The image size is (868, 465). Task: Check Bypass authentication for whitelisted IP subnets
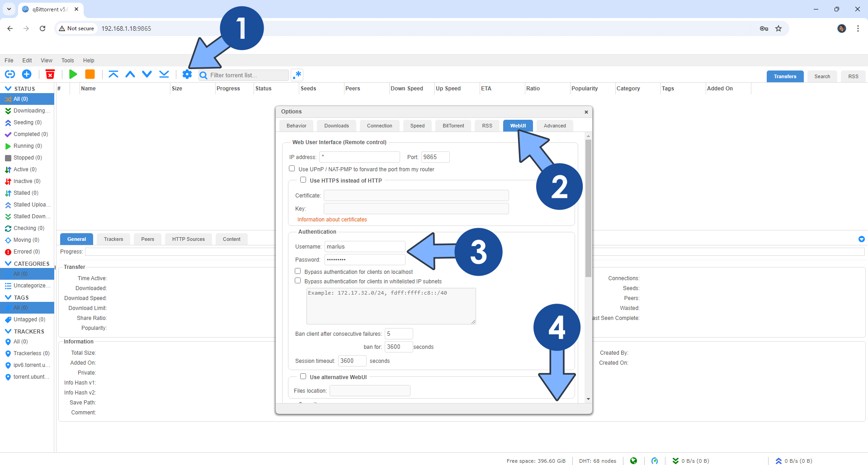[x=298, y=281]
